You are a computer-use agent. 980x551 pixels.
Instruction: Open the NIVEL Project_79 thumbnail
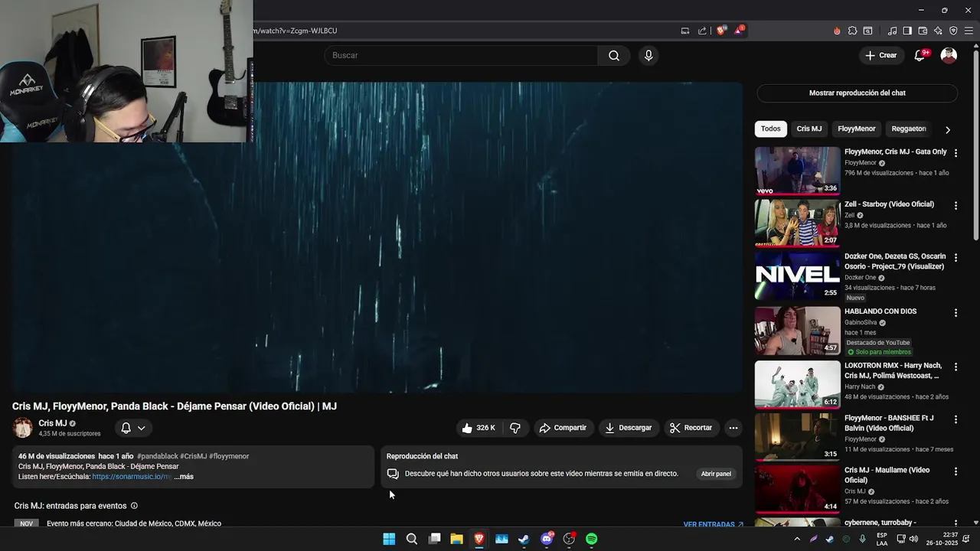797,276
